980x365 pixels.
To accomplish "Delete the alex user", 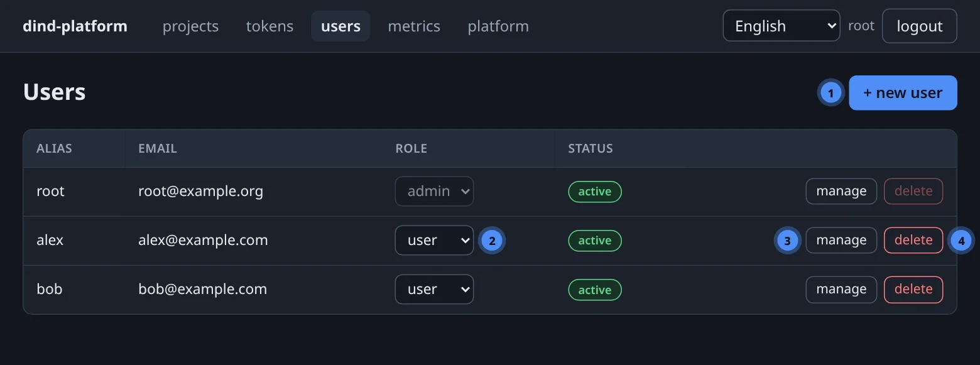I will [913, 240].
